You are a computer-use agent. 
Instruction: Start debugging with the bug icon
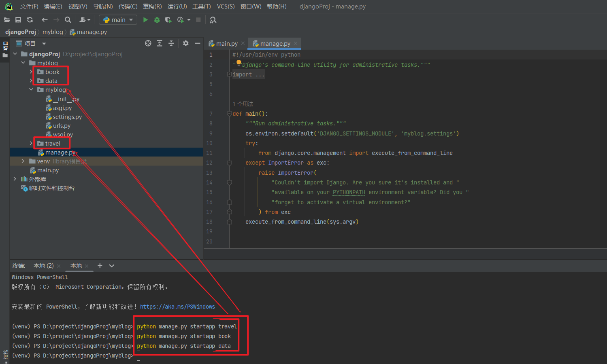[157, 20]
